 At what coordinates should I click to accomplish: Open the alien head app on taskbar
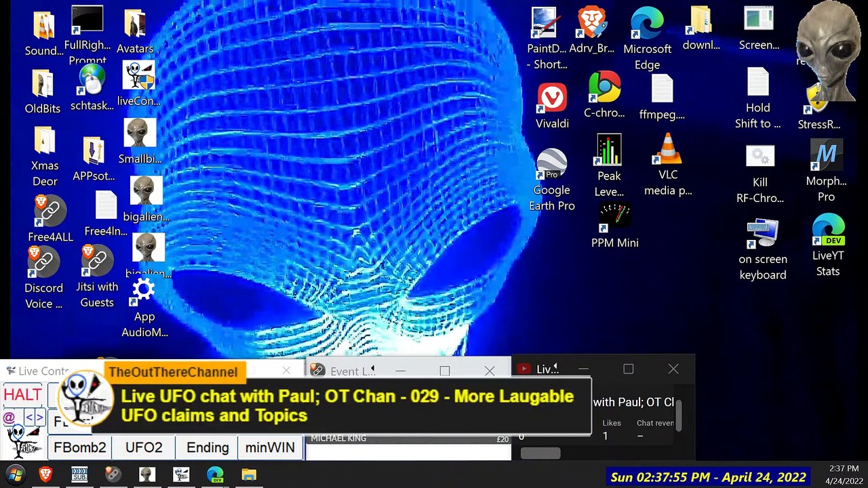click(x=147, y=474)
